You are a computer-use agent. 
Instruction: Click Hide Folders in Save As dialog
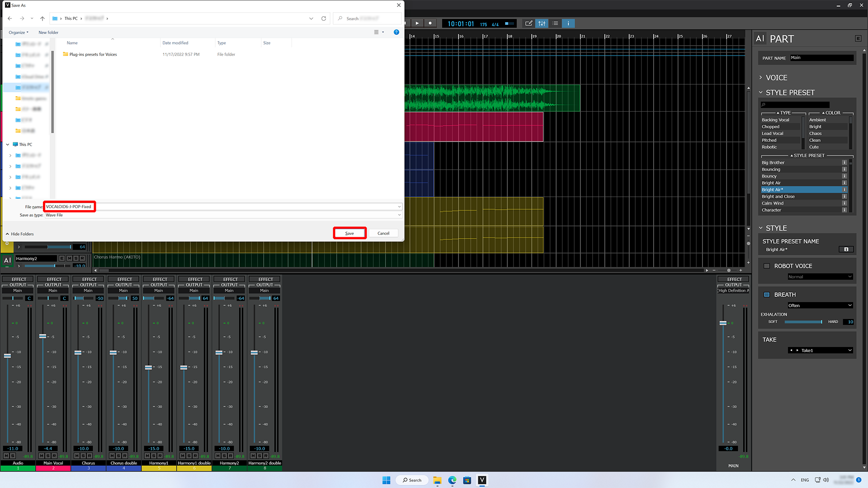pos(20,234)
